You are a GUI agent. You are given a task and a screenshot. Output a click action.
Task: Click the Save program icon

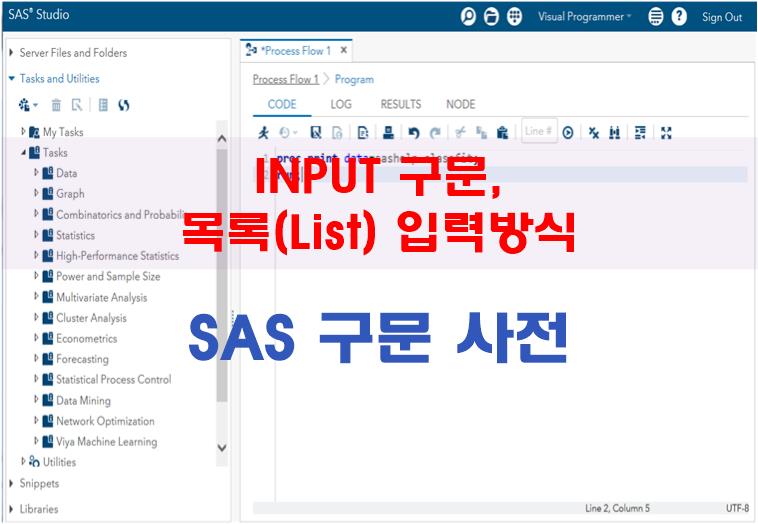[x=315, y=132]
